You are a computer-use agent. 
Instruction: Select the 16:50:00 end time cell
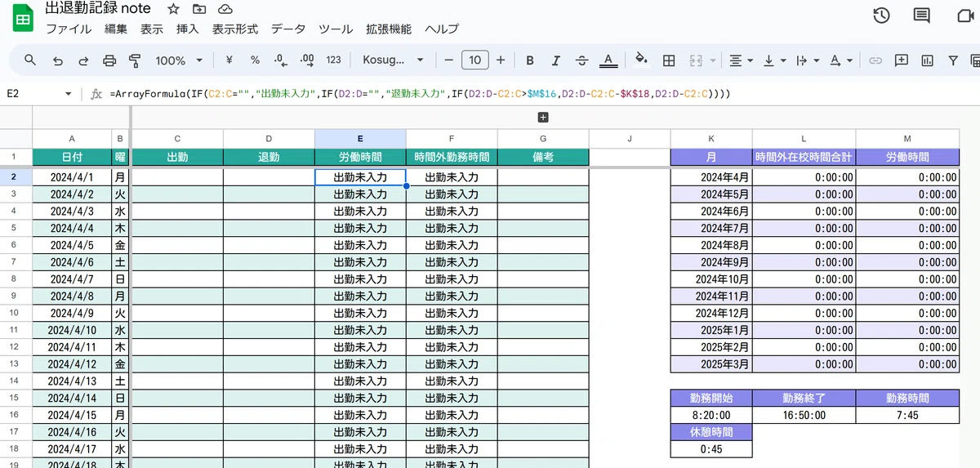[x=804, y=415]
